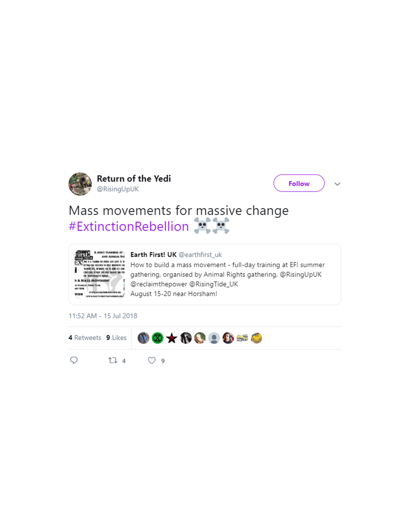Open the green hourglass logo liker avatar

point(157,338)
